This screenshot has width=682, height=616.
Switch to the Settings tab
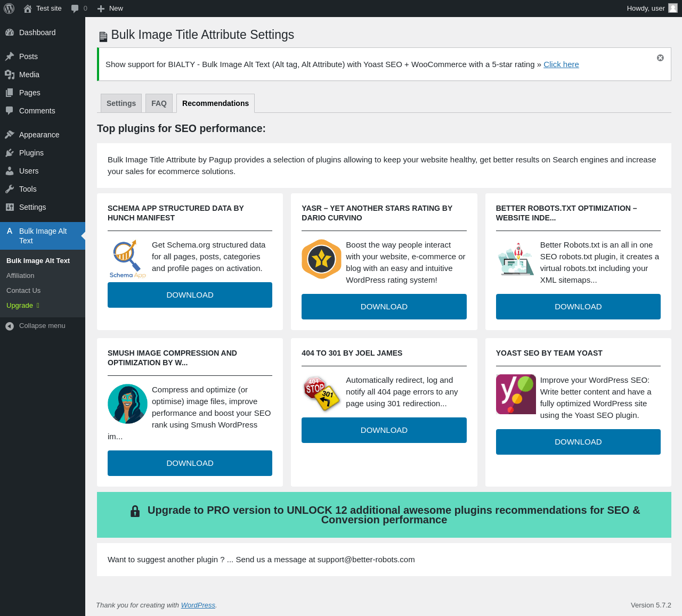click(x=121, y=103)
